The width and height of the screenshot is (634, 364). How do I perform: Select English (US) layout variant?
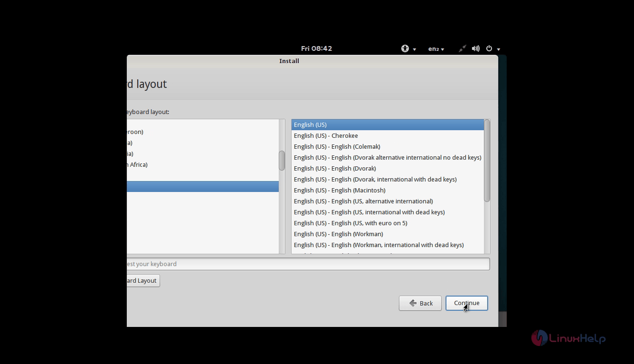click(x=387, y=125)
